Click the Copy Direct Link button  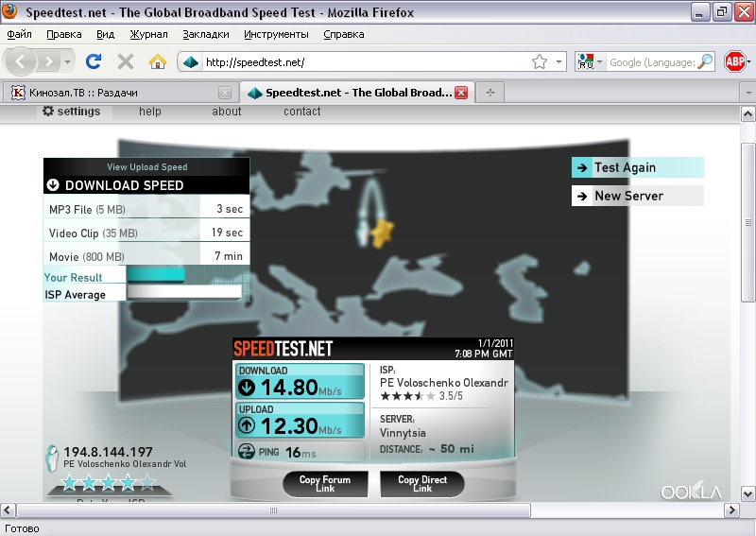point(422,483)
